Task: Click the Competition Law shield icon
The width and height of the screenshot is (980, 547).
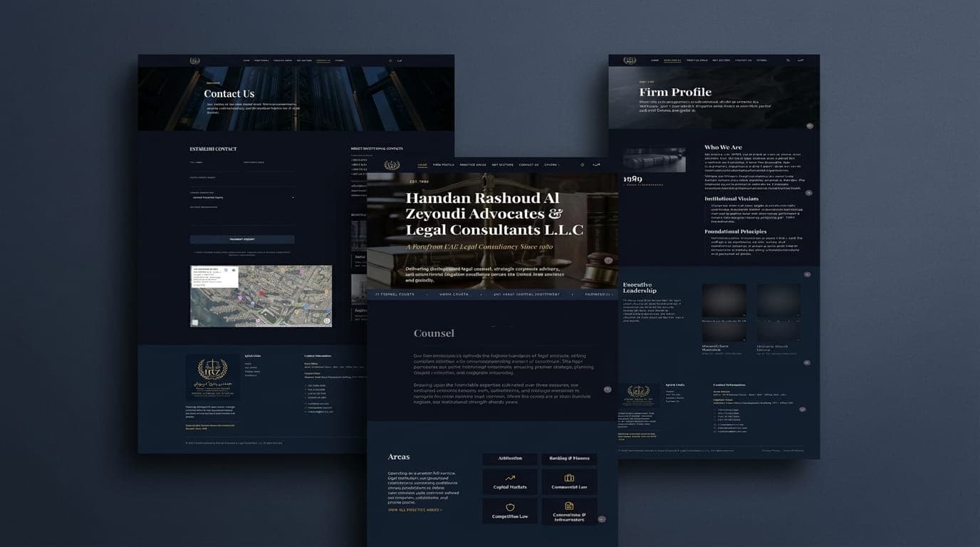Action: [510, 507]
